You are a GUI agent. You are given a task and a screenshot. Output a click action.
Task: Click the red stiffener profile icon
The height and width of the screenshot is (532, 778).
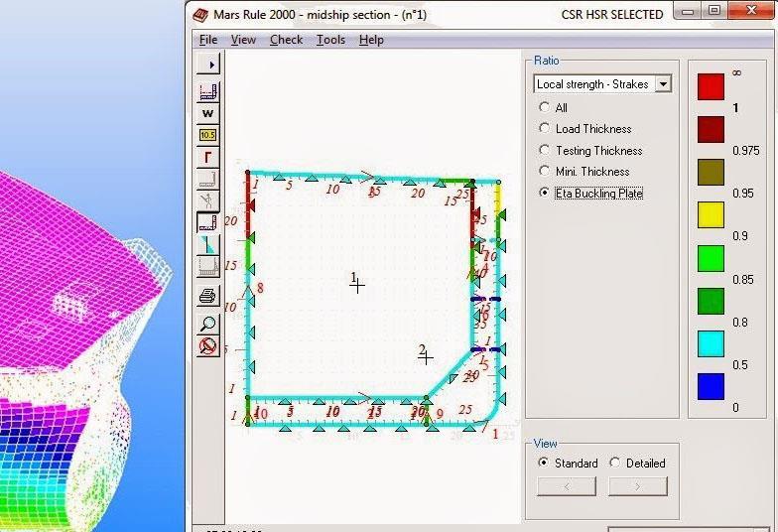[x=207, y=157]
